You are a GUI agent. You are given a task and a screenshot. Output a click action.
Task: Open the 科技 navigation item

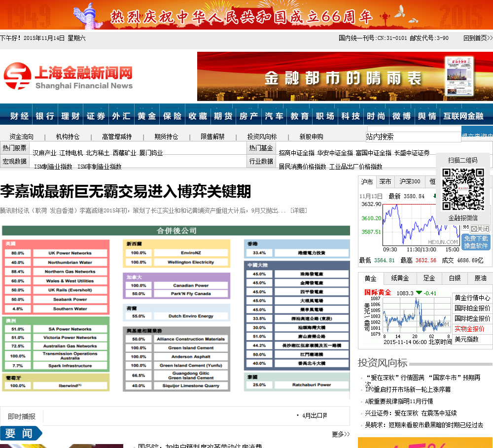(350, 116)
